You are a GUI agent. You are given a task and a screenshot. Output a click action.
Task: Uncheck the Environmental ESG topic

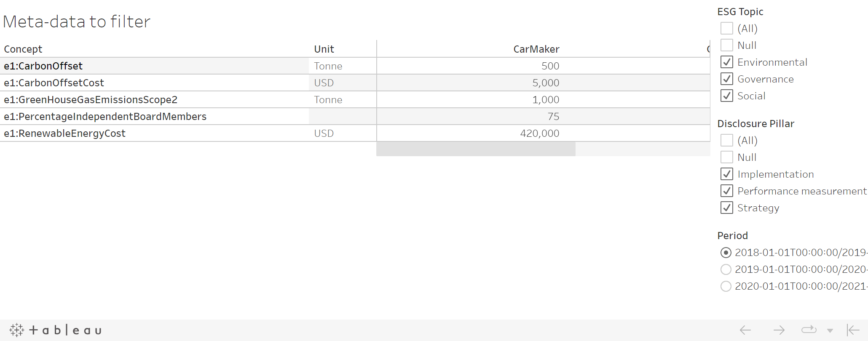(727, 62)
